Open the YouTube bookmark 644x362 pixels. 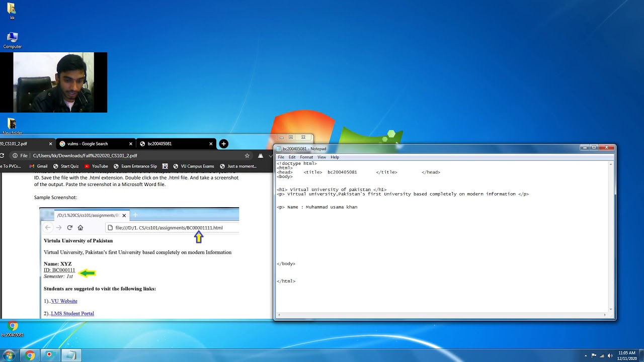click(x=96, y=166)
